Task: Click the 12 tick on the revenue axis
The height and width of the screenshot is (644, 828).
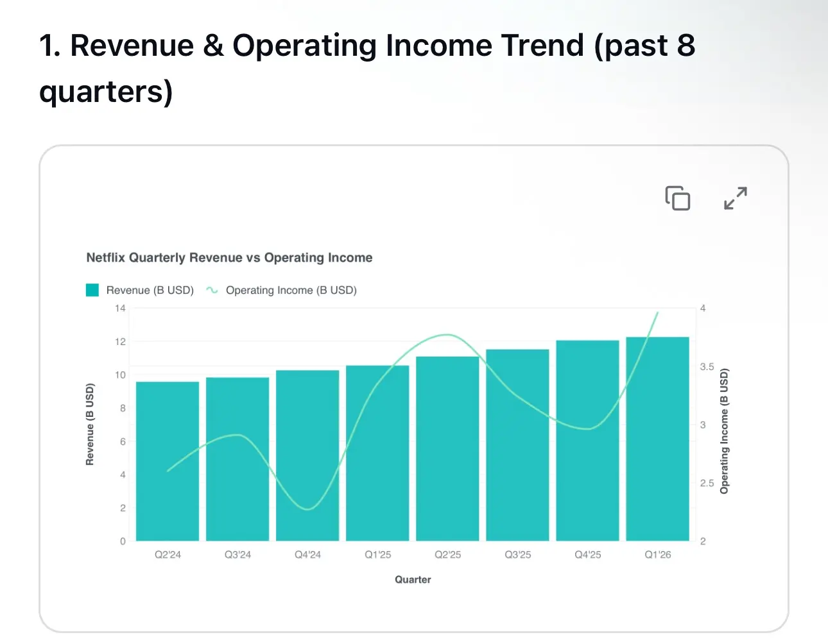Action: click(120, 342)
